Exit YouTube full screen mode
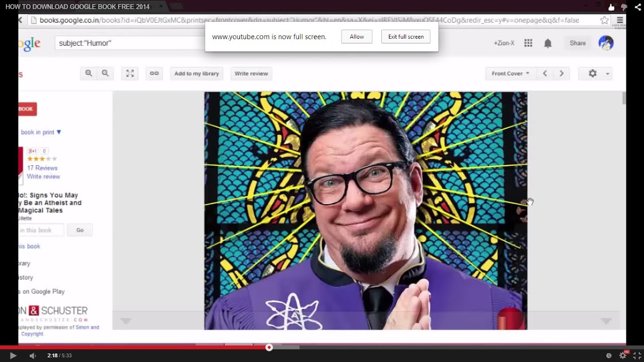The image size is (644, 362). click(x=637, y=355)
